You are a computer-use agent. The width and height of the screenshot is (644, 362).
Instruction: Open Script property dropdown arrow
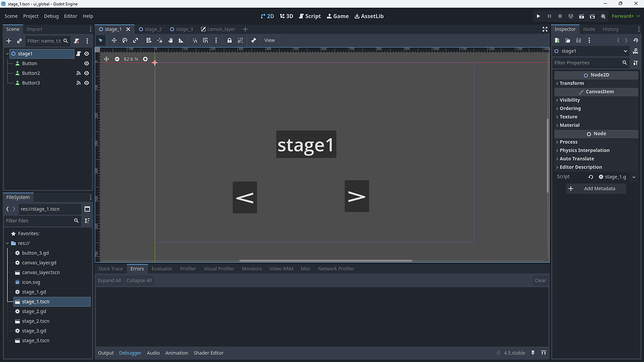634,177
